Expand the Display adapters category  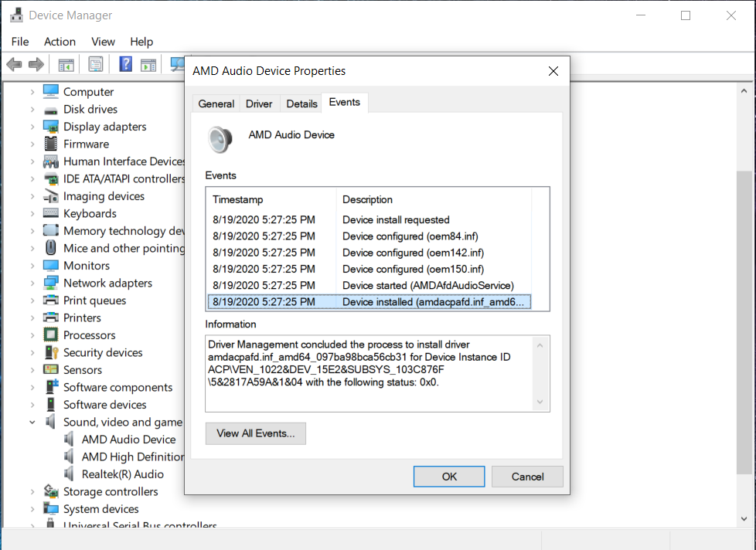click(32, 127)
